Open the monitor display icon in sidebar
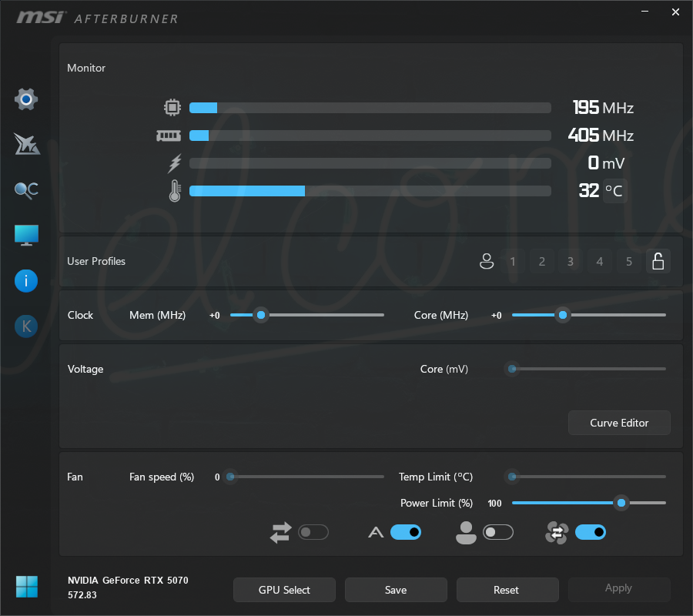This screenshot has height=616, width=693. coord(26,236)
